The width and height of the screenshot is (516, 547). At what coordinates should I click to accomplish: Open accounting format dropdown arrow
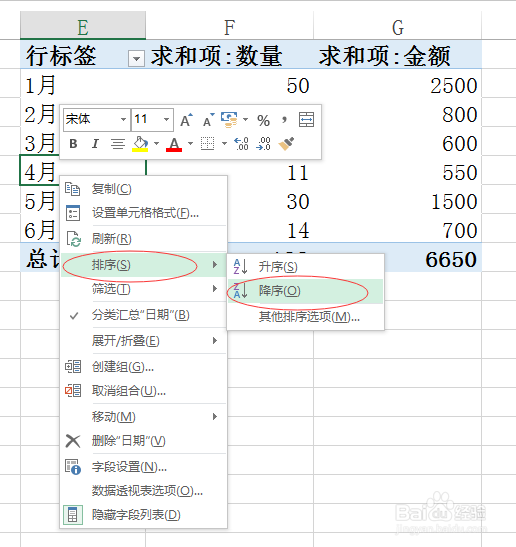pos(246,119)
